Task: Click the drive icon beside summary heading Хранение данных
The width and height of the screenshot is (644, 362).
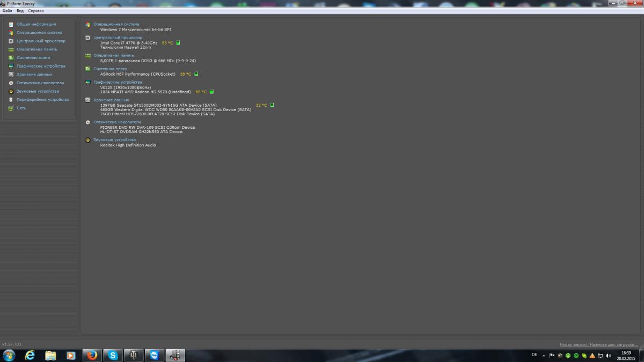Action: pyautogui.click(x=88, y=100)
